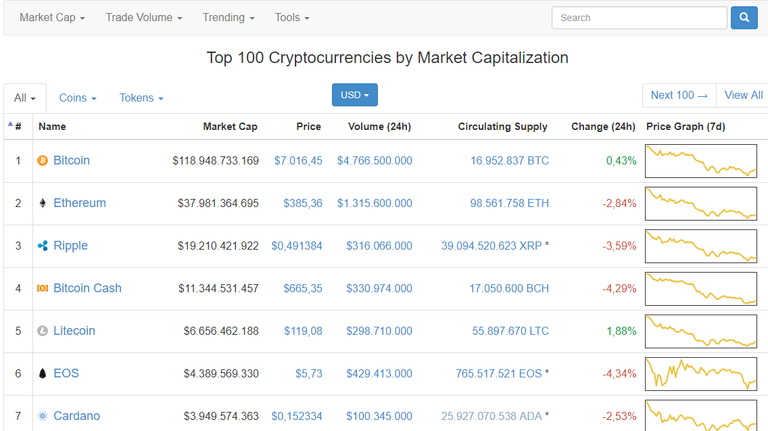The image size is (768, 431).
Task: Sort table by Market Cap header
Action: pyautogui.click(x=230, y=126)
